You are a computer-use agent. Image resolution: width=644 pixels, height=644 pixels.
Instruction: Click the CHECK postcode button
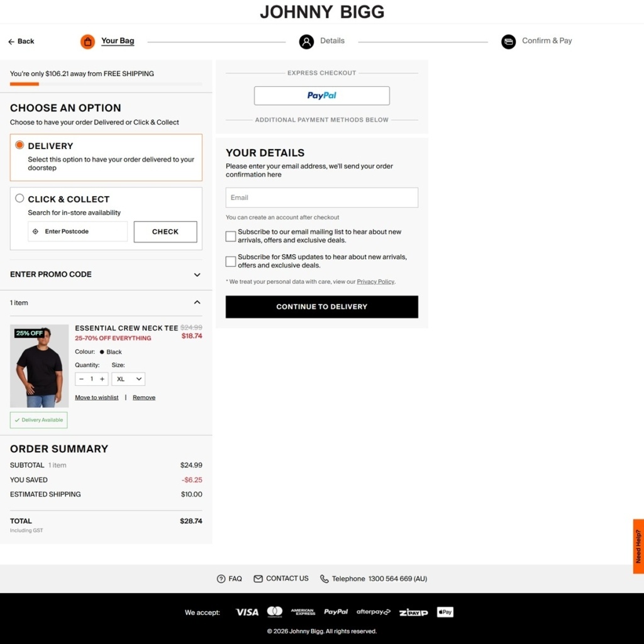pos(165,231)
